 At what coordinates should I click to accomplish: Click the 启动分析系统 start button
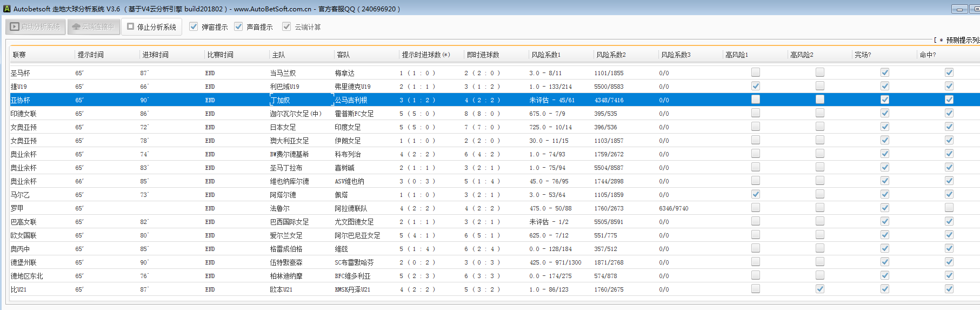tap(36, 27)
